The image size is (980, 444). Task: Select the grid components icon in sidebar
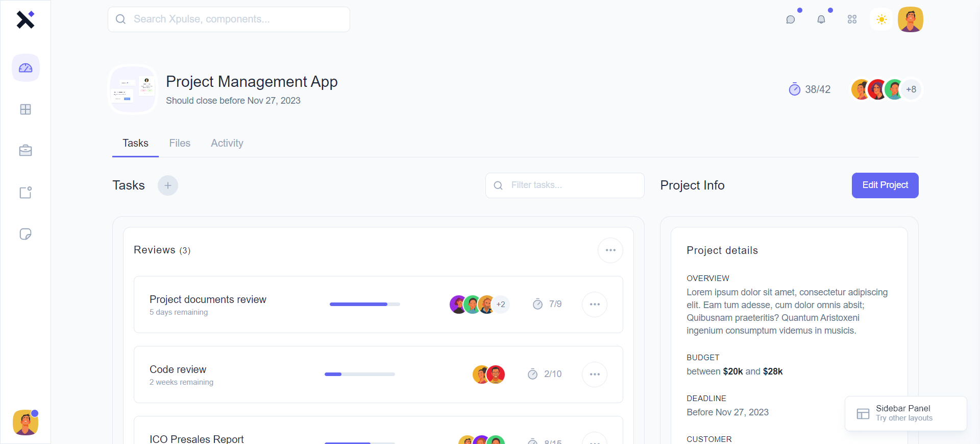[26, 109]
